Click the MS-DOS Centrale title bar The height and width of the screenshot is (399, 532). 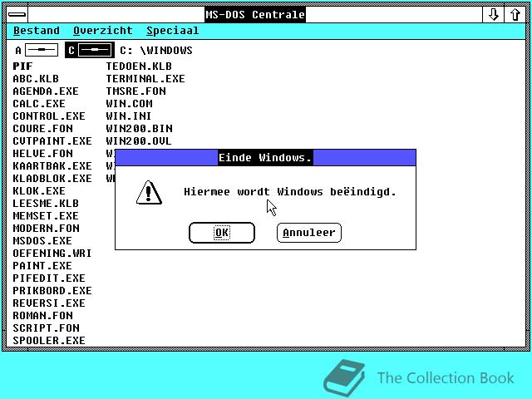255,15
